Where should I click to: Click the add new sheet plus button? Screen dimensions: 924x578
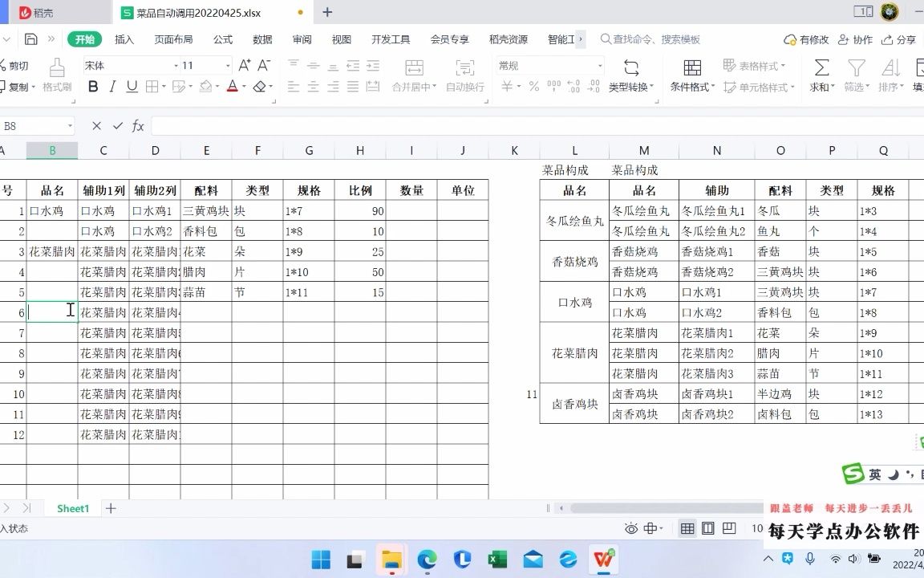coord(111,508)
